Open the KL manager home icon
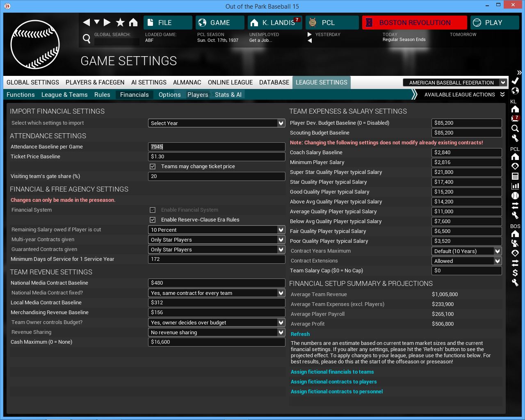525x420 pixels. (x=515, y=109)
